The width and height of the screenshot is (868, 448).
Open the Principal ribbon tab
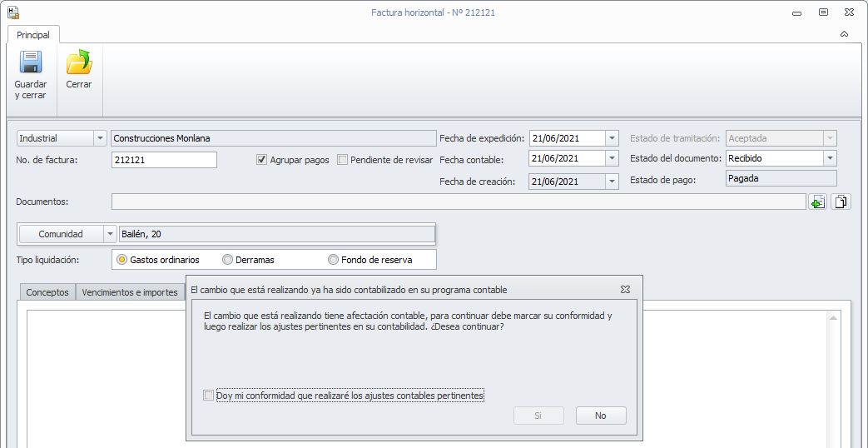33,35
